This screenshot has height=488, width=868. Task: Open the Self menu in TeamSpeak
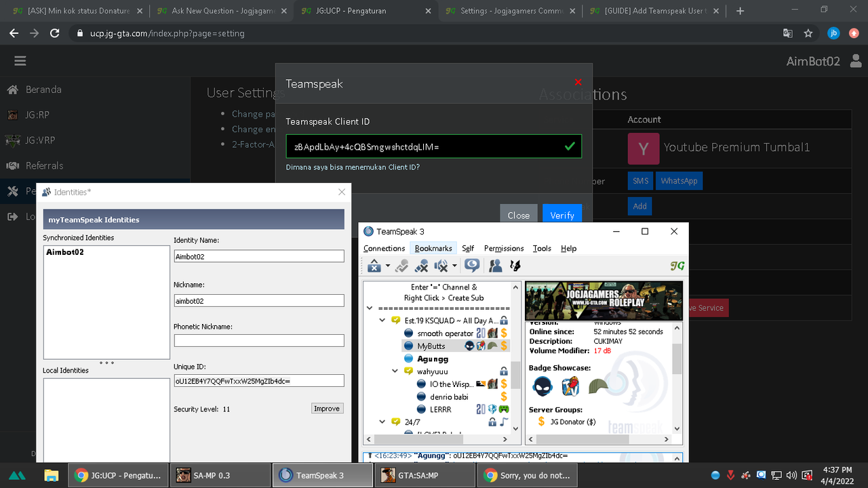[x=468, y=248]
